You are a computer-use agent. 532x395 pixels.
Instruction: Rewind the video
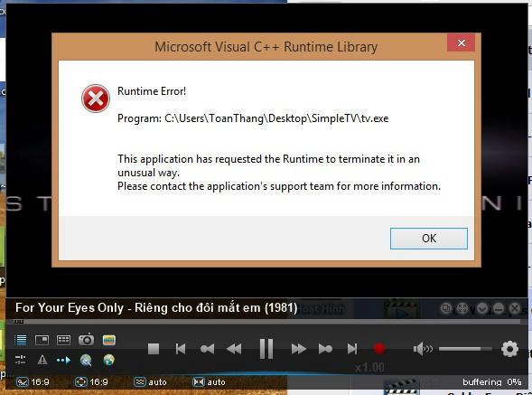coord(234,349)
